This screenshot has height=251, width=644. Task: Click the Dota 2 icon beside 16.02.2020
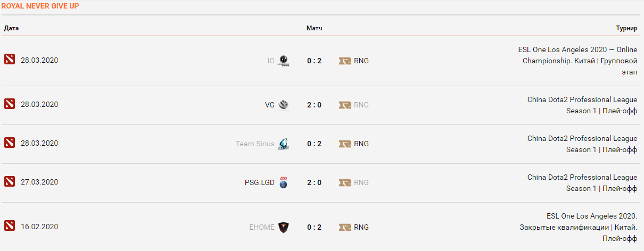pyautogui.click(x=10, y=227)
